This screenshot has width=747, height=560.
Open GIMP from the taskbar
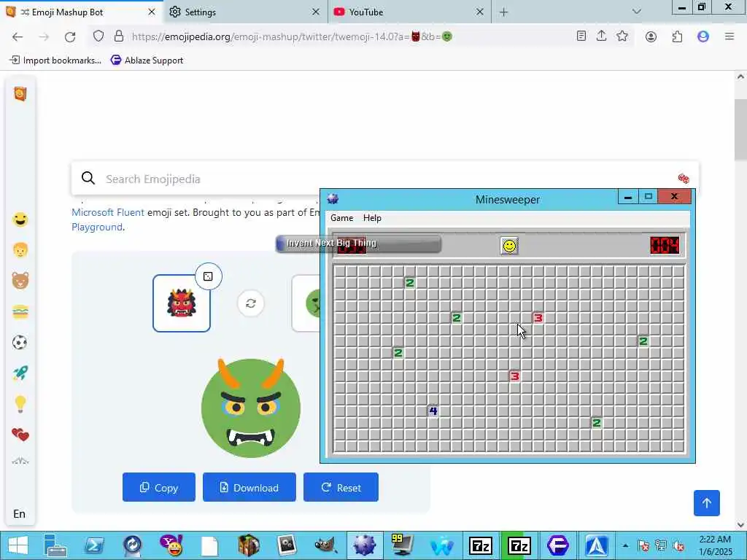[x=326, y=545]
